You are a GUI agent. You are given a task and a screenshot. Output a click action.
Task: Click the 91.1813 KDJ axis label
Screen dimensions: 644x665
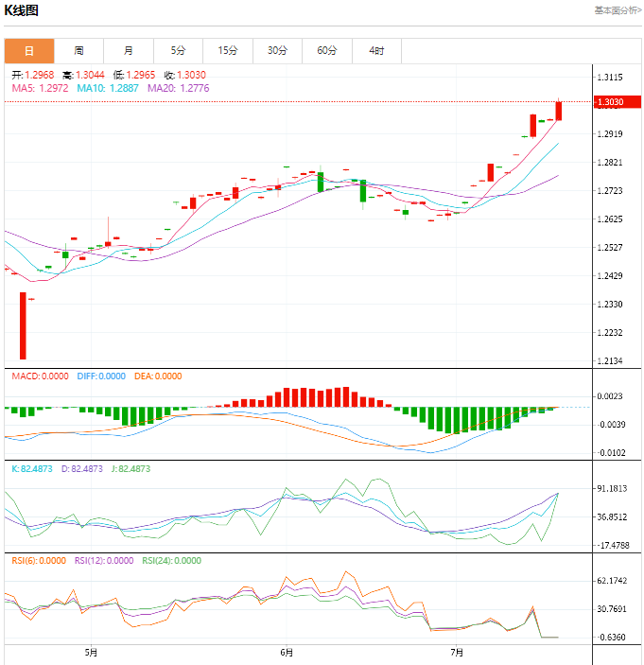(612, 488)
